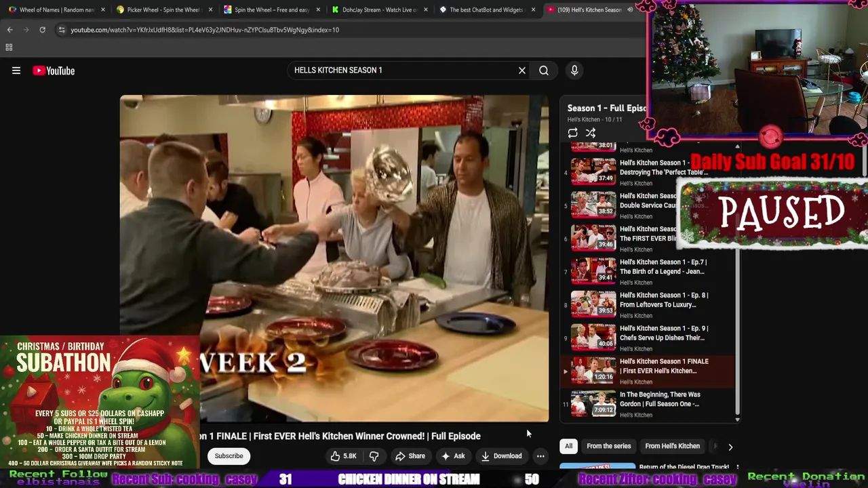Reload the page in browser toolbar
868x488 pixels.
pyautogui.click(x=42, y=30)
